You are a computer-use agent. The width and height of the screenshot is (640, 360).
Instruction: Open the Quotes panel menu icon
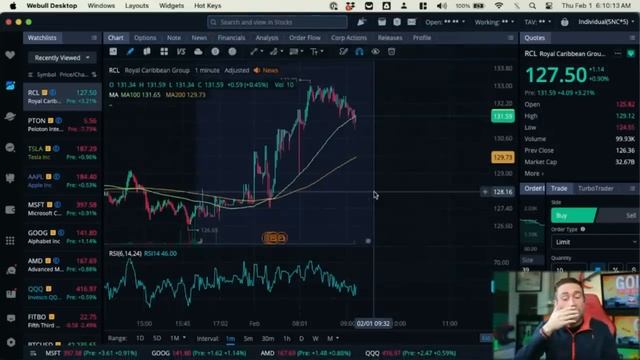click(x=632, y=38)
